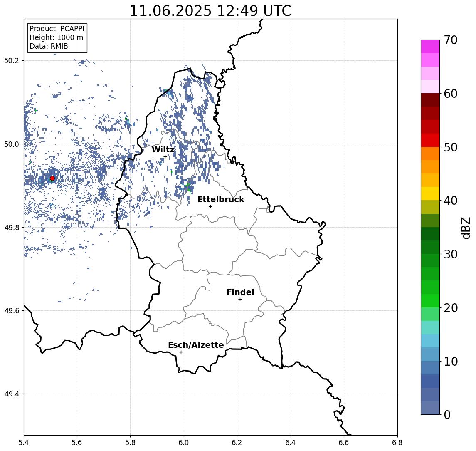Click the Wiltz station cross marker

tap(165, 157)
